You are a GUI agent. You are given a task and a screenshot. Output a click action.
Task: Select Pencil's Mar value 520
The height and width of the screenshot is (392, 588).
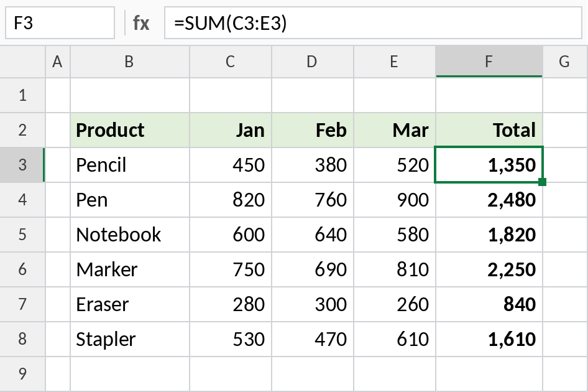[x=395, y=165]
